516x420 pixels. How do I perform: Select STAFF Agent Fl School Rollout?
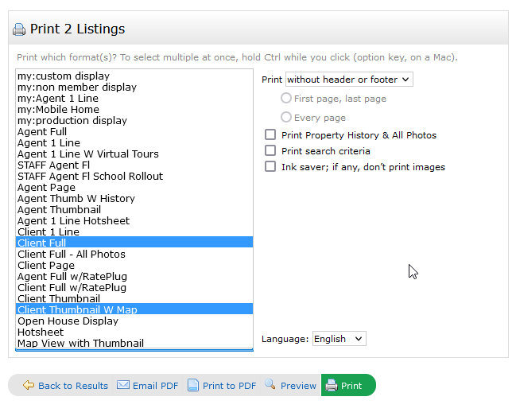(134, 176)
